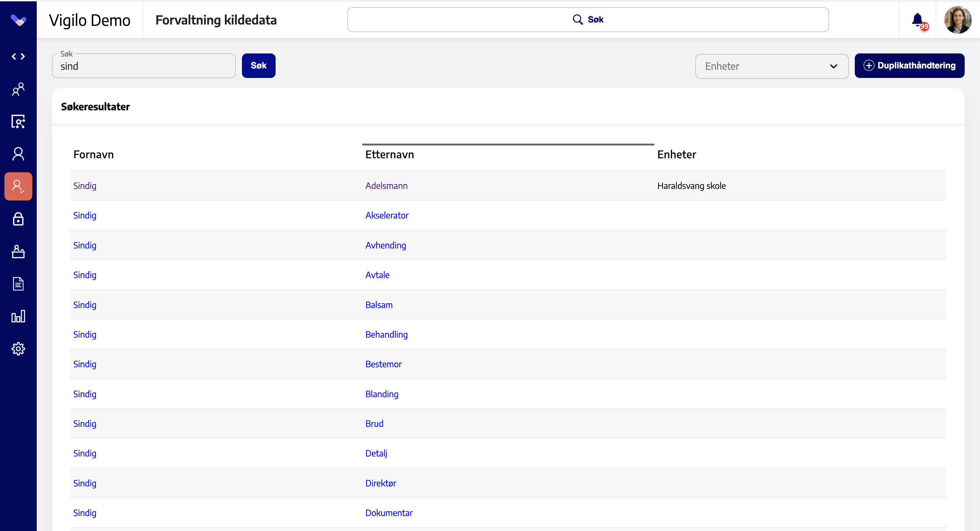This screenshot has height=531, width=980.
Task: Click the Duplikathåndtering button
Action: click(x=909, y=65)
